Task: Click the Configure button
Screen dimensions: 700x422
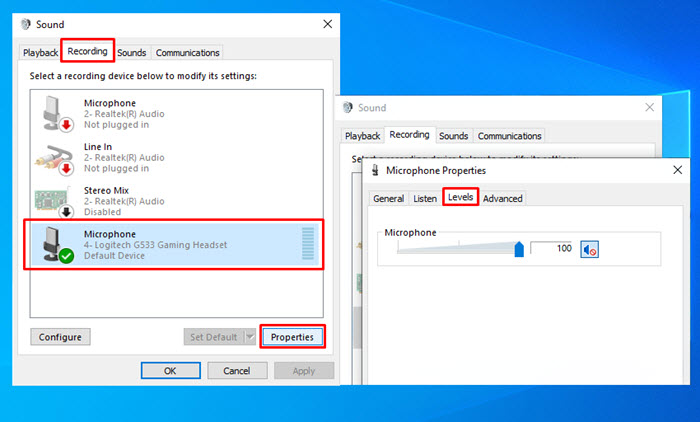Action: point(60,337)
